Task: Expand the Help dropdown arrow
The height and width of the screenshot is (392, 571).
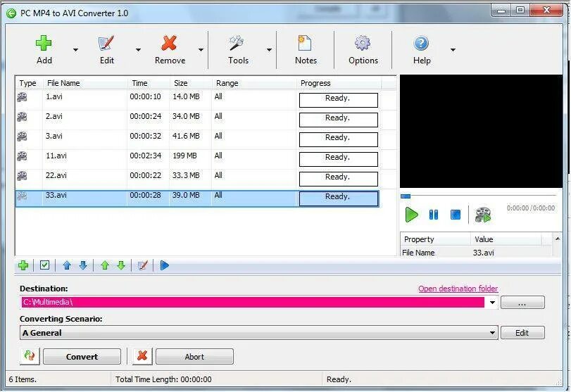Action: click(x=453, y=50)
